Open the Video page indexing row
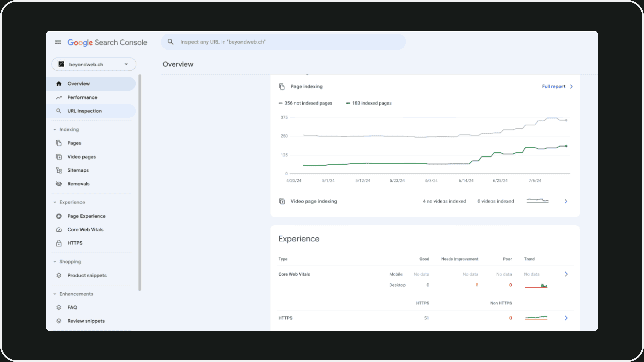This screenshot has height=362, width=644. click(425, 201)
